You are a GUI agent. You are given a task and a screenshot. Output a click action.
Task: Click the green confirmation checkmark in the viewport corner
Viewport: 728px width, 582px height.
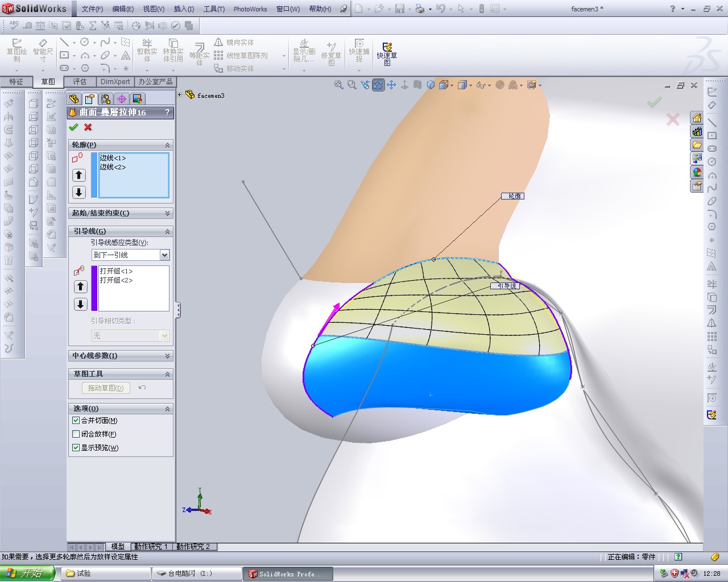(x=655, y=102)
